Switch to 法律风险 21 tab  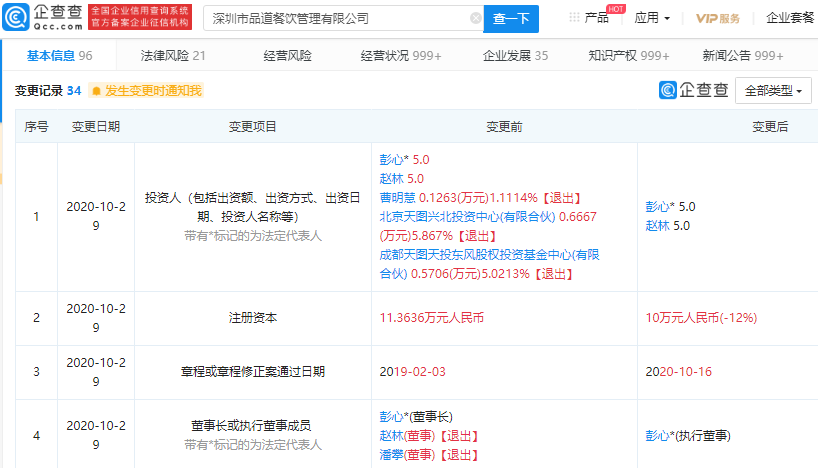pyautogui.click(x=173, y=55)
